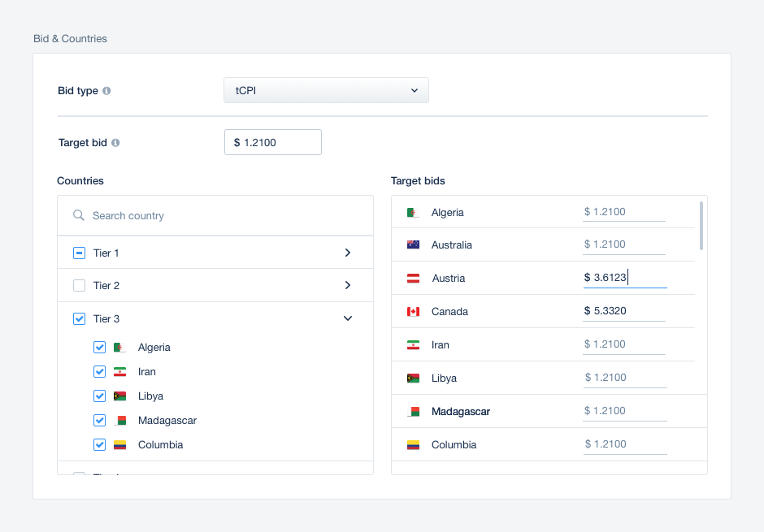Image resolution: width=764 pixels, height=532 pixels.
Task: Click Iran flag in Tier 3 list
Action: coord(119,372)
